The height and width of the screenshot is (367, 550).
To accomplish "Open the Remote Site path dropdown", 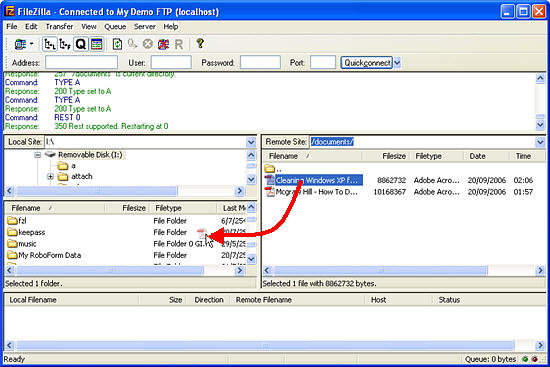I will tap(540, 142).
